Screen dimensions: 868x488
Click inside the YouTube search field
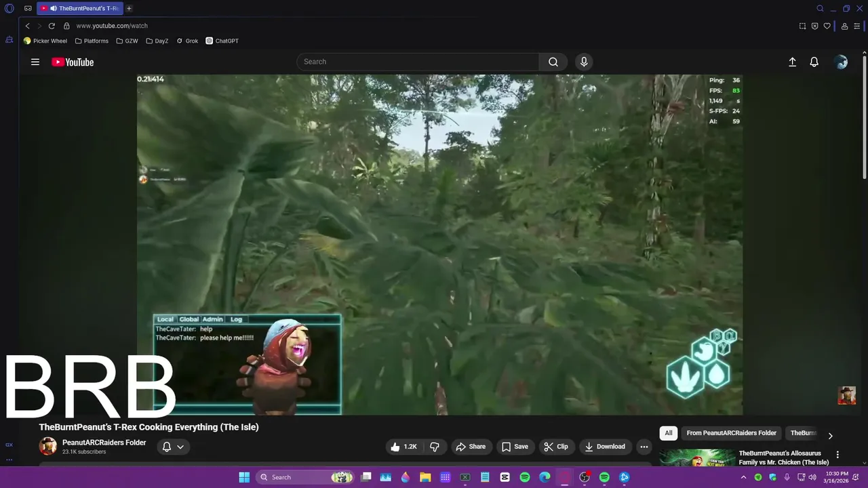coord(418,62)
